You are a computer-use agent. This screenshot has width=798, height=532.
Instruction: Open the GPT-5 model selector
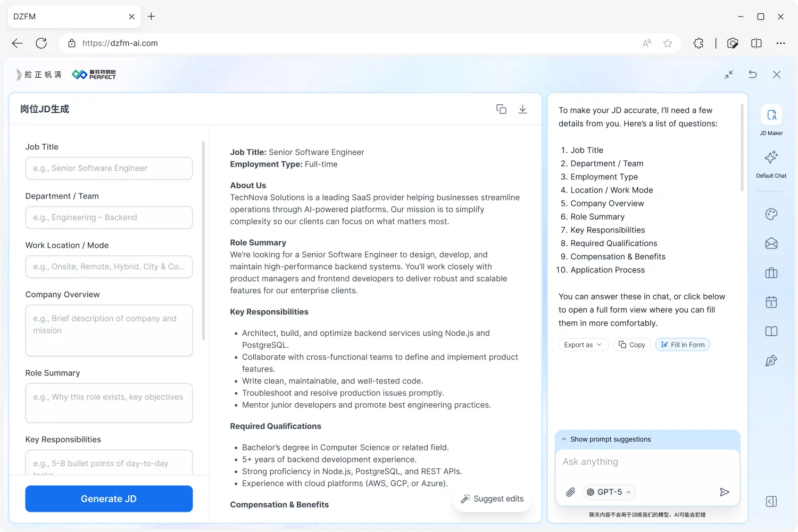pos(609,492)
